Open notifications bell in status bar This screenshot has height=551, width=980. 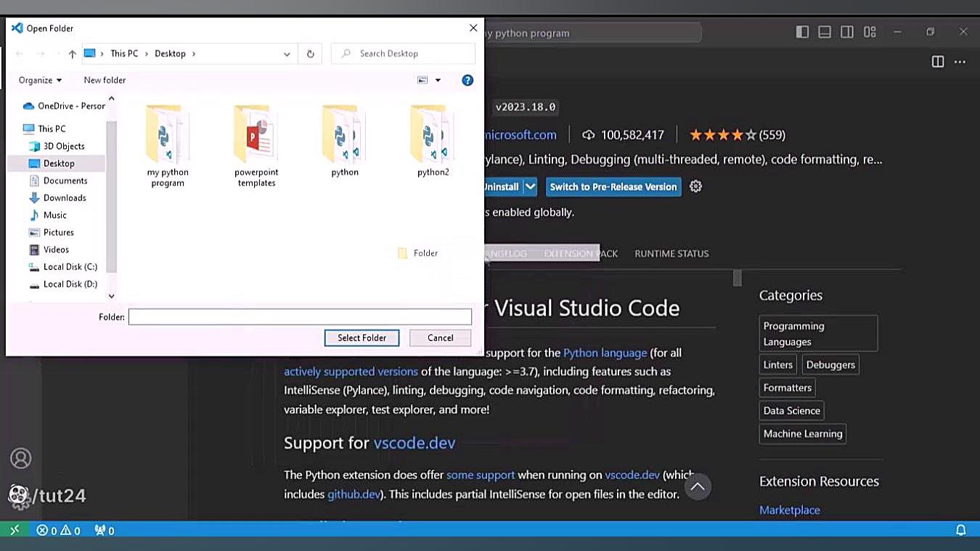coord(960,531)
